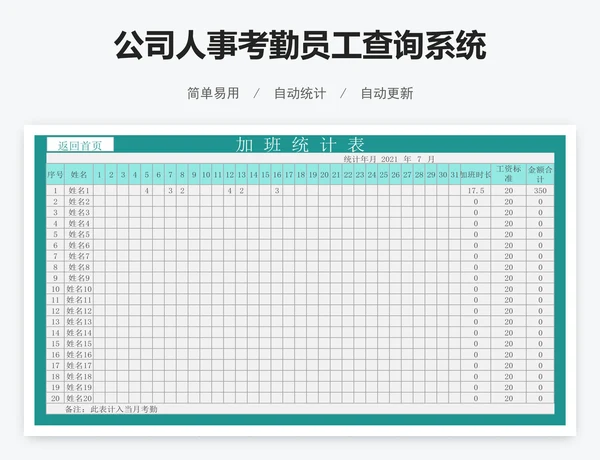Select the 加班统计表 title
This screenshot has width=600, height=460.
(300, 145)
